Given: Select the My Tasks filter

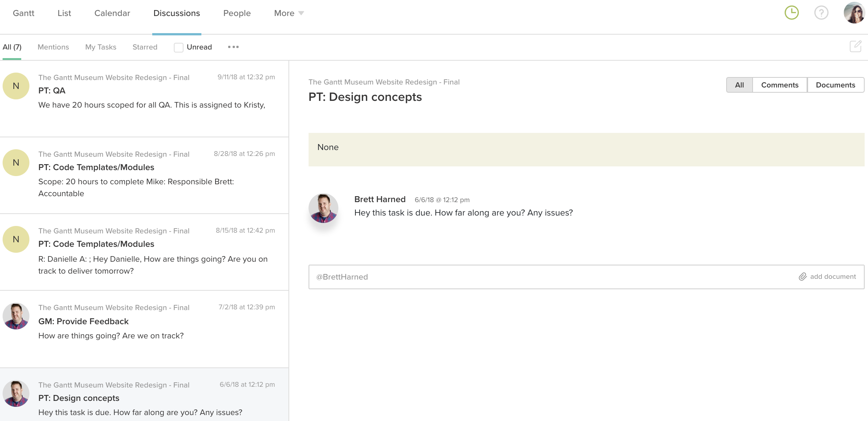Looking at the screenshot, I should coord(101,47).
